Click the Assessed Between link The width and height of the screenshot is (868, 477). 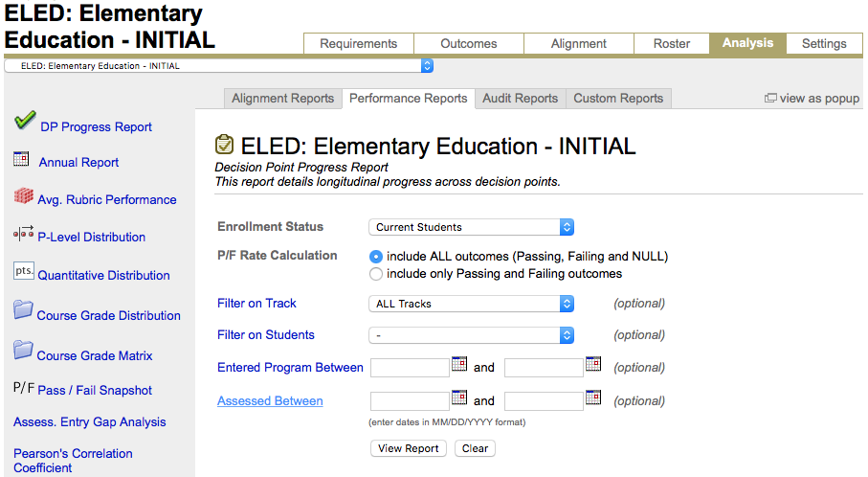click(x=270, y=401)
